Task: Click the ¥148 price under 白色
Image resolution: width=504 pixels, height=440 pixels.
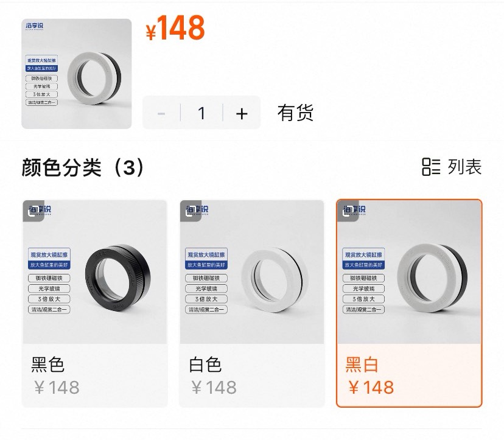Action: pos(214,387)
